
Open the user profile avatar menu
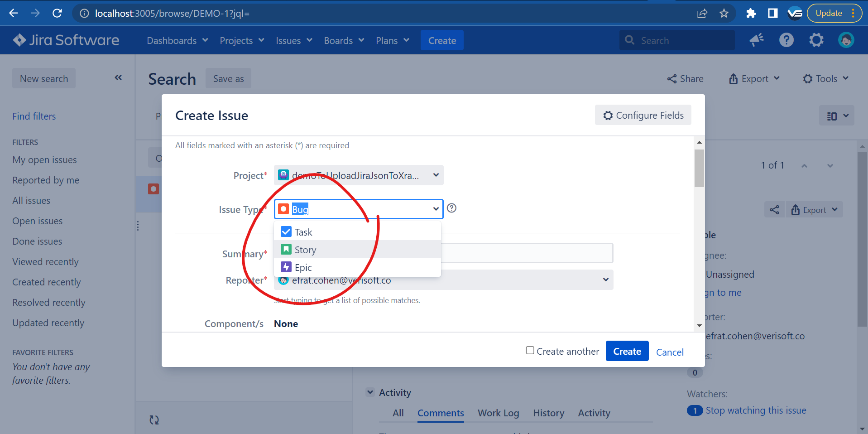846,40
